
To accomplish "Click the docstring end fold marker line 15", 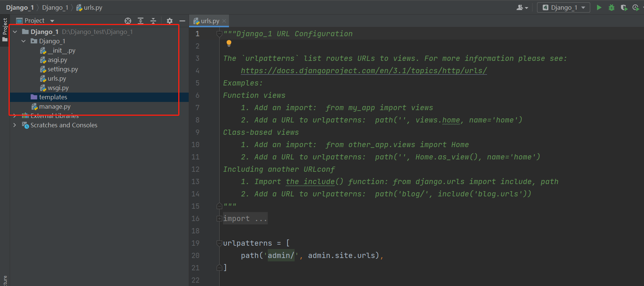I will pyautogui.click(x=219, y=206).
